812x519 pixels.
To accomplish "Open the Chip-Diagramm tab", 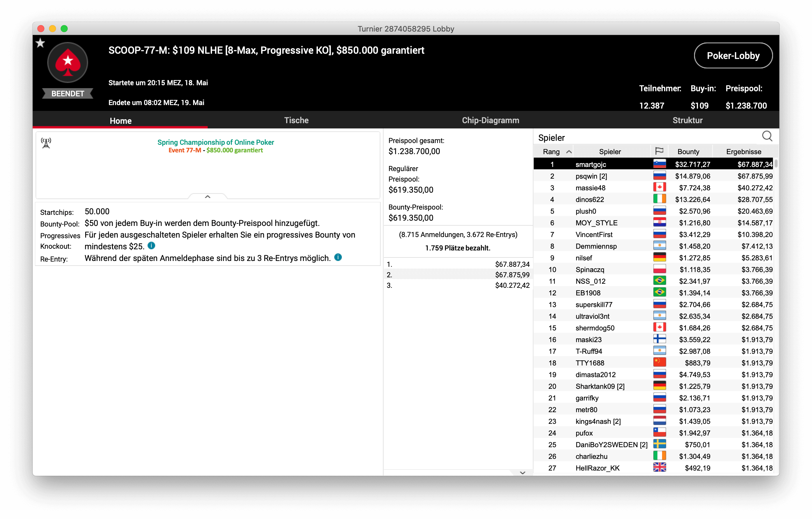I will (490, 120).
